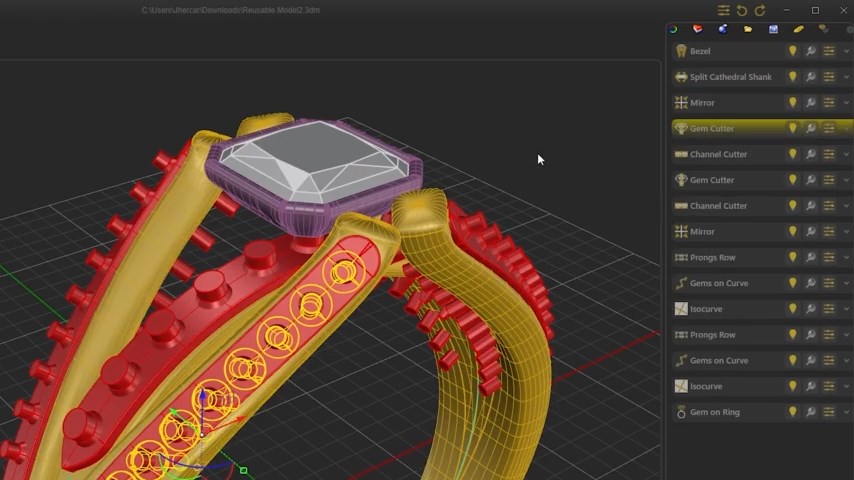Click the magnifier on Gem on Ring row
This screenshot has height=480, width=854.
pos(811,412)
